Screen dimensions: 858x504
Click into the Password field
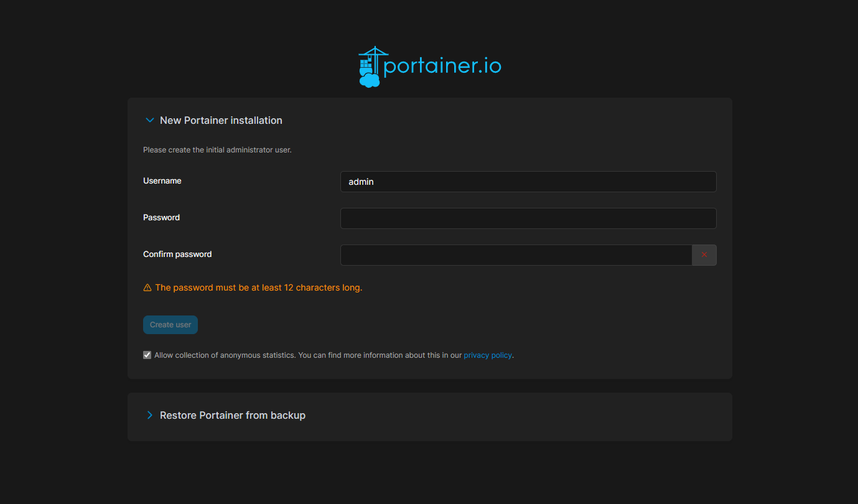click(528, 218)
